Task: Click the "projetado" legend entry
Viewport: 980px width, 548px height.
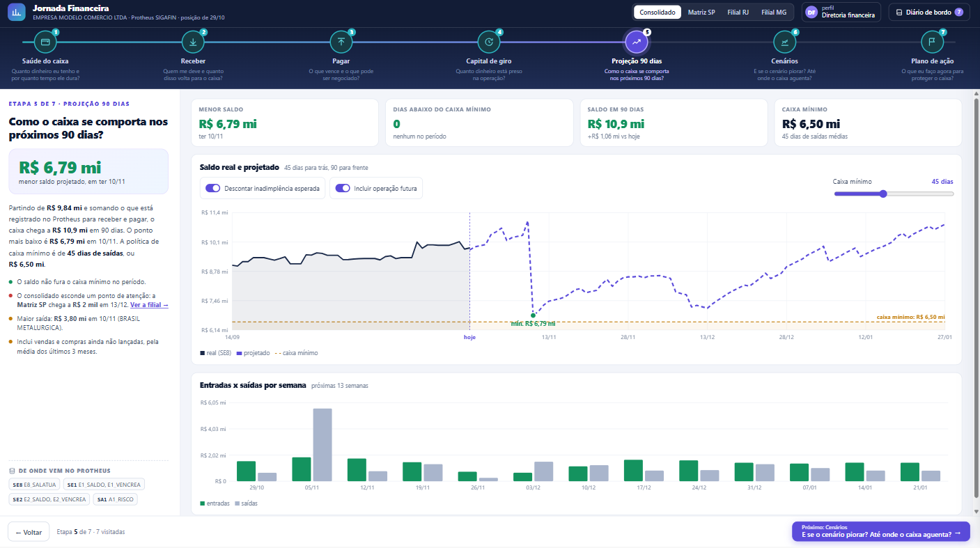Action: click(x=254, y=353)
